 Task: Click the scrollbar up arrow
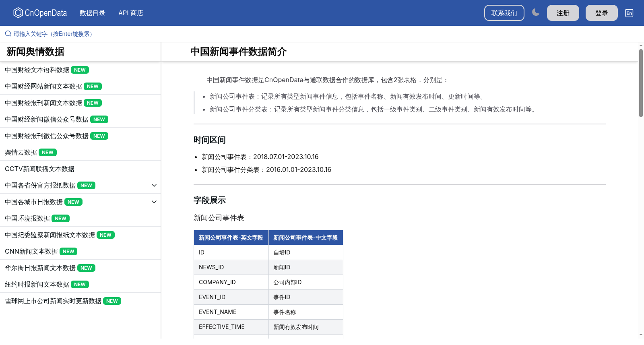click(641, 45)
